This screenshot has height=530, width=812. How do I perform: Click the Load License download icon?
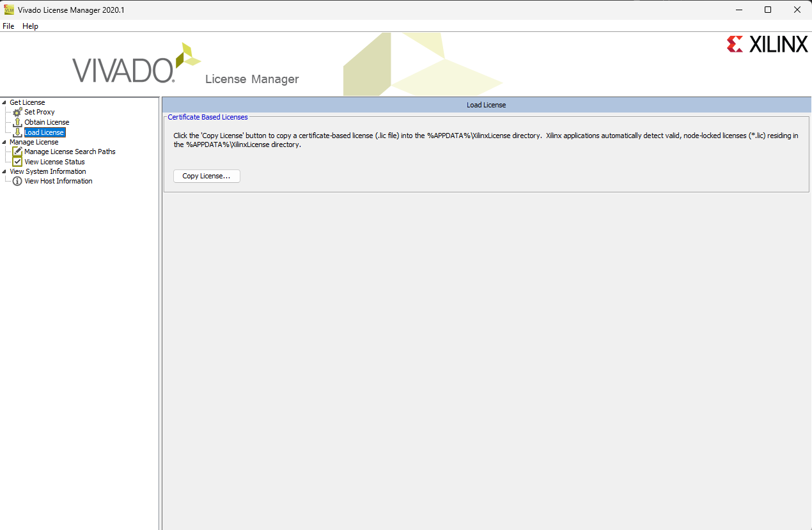click(17, 132)
